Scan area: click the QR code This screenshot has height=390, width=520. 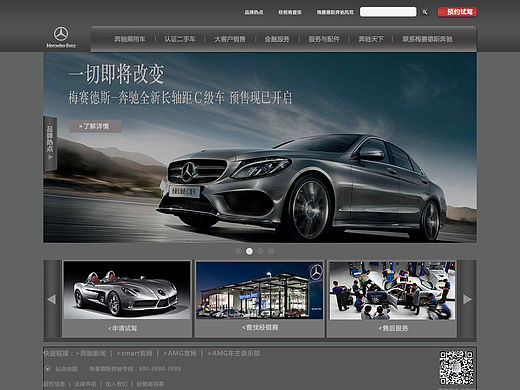[456, 368]
